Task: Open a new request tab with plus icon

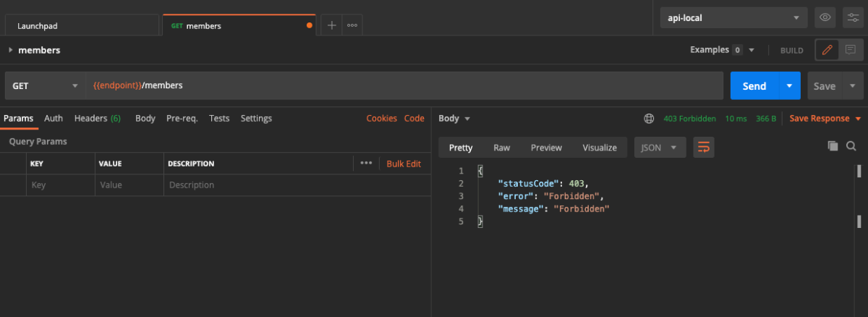Action: coord(332,25)
